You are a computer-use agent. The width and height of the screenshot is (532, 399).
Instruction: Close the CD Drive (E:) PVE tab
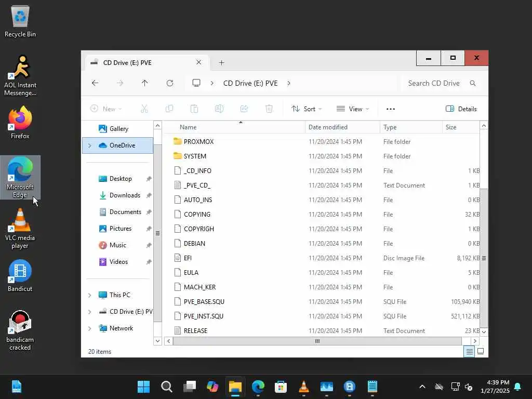[199, 62]
